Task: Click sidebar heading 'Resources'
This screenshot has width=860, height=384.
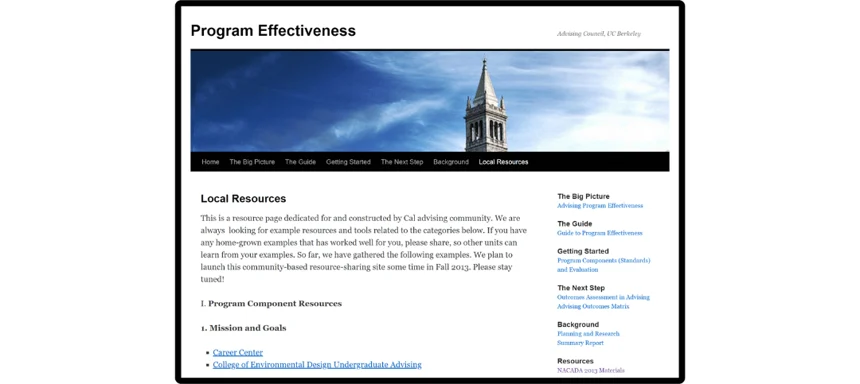Action: coord(575,361)
